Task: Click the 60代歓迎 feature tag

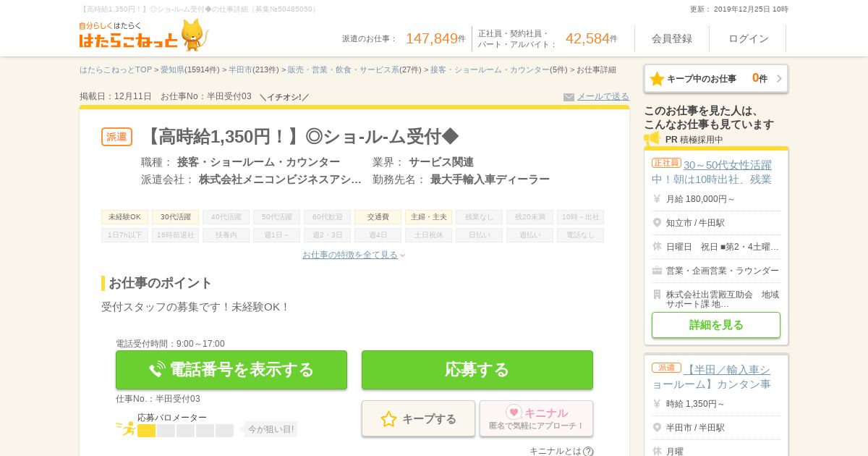Action: pyautogui.click(x=327, y=217)
